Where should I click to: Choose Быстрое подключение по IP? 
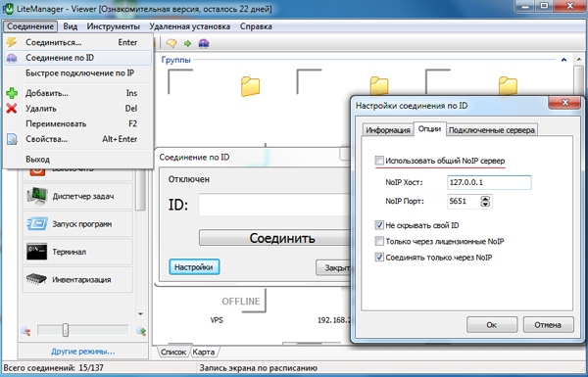(78, 73)
